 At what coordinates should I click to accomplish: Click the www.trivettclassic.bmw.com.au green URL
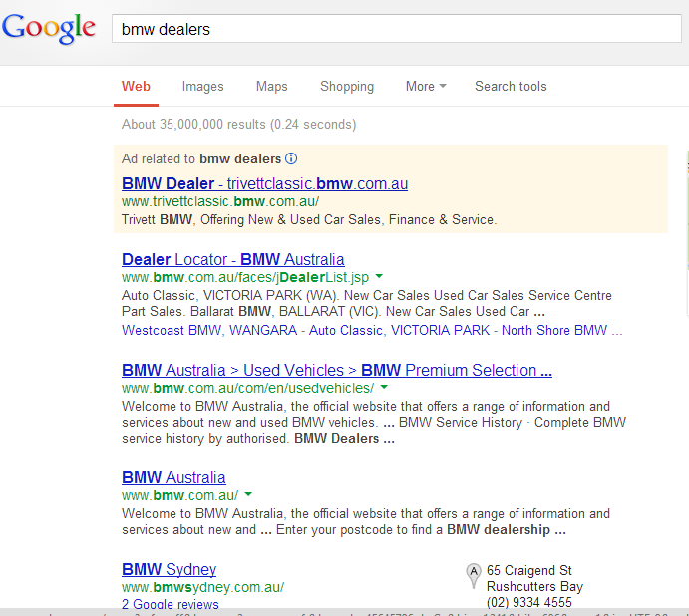tap(220, 201)
